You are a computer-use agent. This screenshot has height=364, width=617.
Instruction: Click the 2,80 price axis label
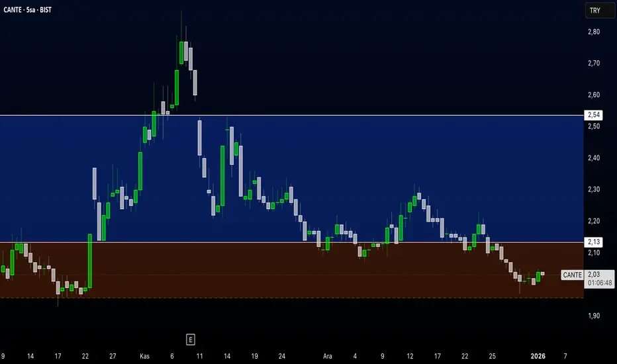tap(594, 32)
